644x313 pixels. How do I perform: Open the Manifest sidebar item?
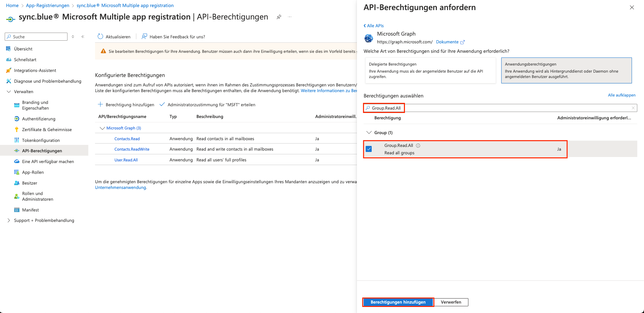point(30,210)
